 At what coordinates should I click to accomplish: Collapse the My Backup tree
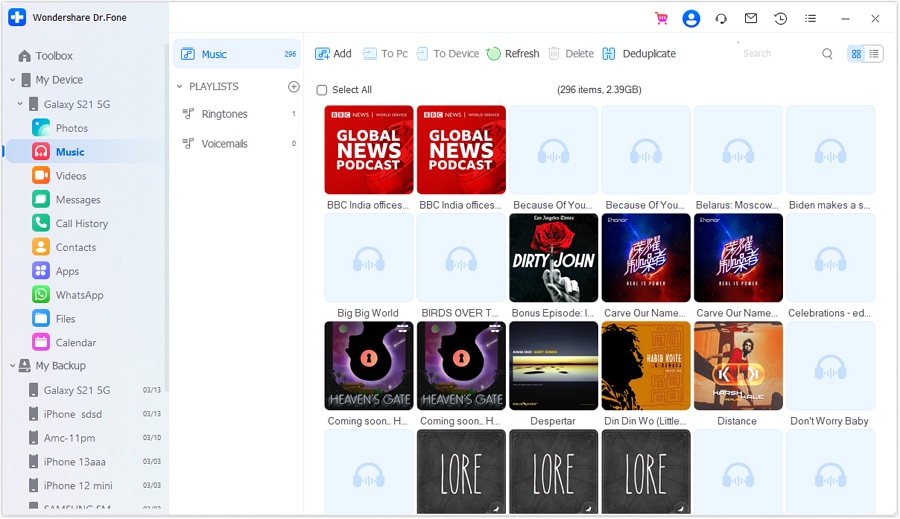(13, 366)
